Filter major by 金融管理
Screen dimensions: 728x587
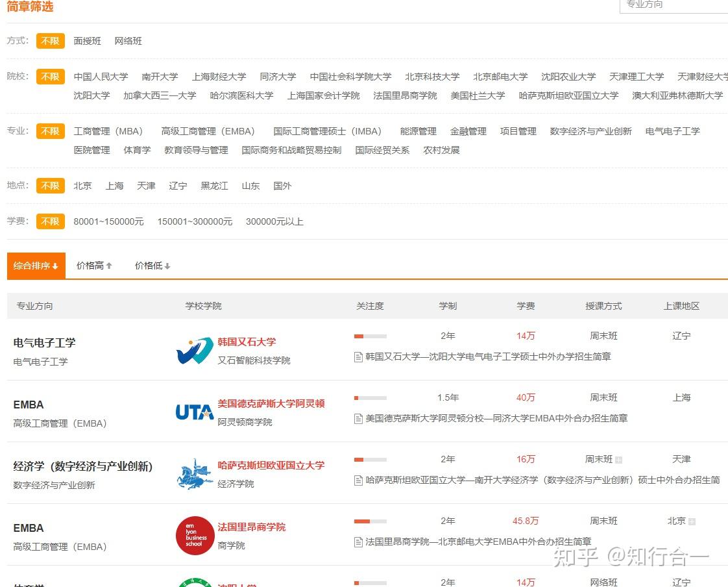click(x=468, y=132)
